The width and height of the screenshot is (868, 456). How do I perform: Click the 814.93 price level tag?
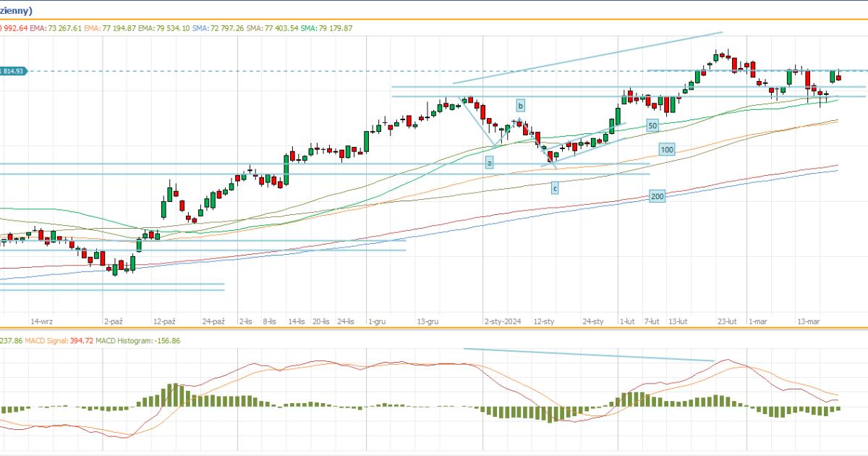click(13, 71)
